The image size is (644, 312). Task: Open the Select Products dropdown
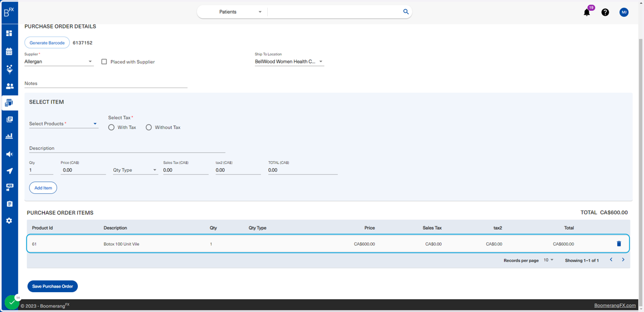pyautogui.click(x=63, y=124)
